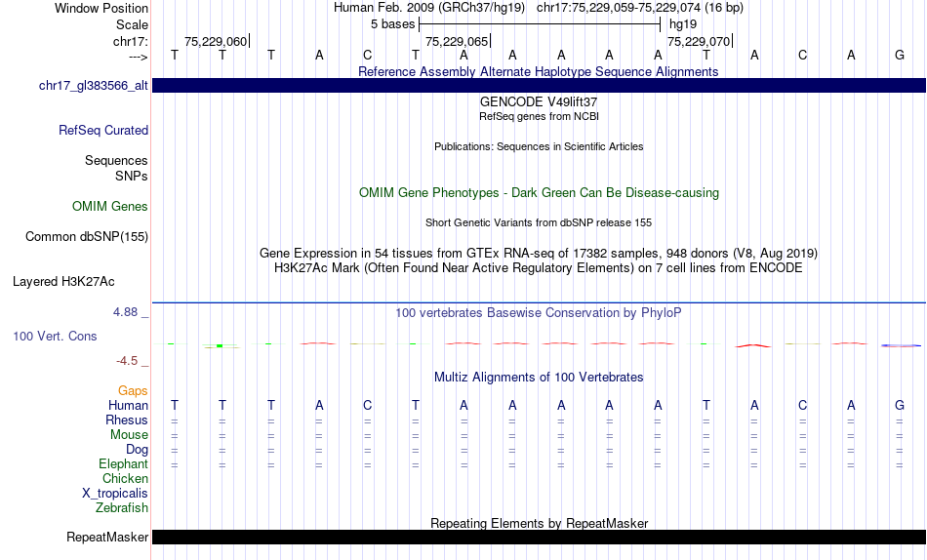Click the 100 Vert. Cons track label

55,336
